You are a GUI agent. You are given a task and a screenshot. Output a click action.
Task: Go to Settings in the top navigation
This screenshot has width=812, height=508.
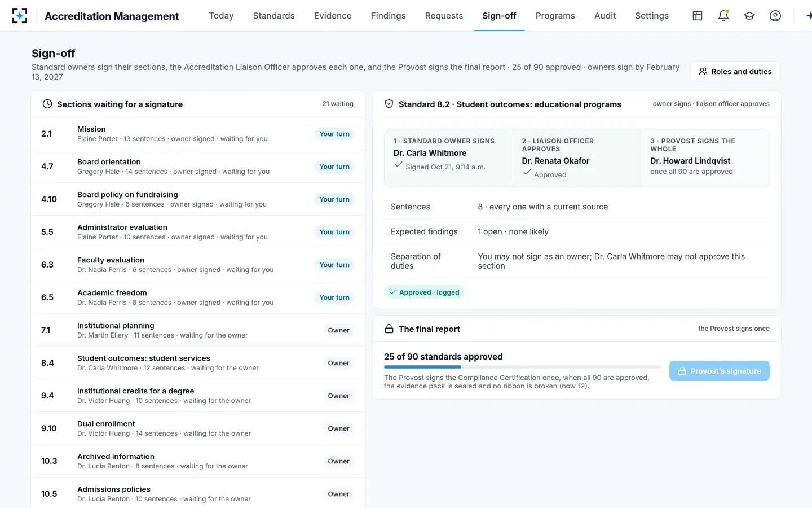(x=652, y=16)
